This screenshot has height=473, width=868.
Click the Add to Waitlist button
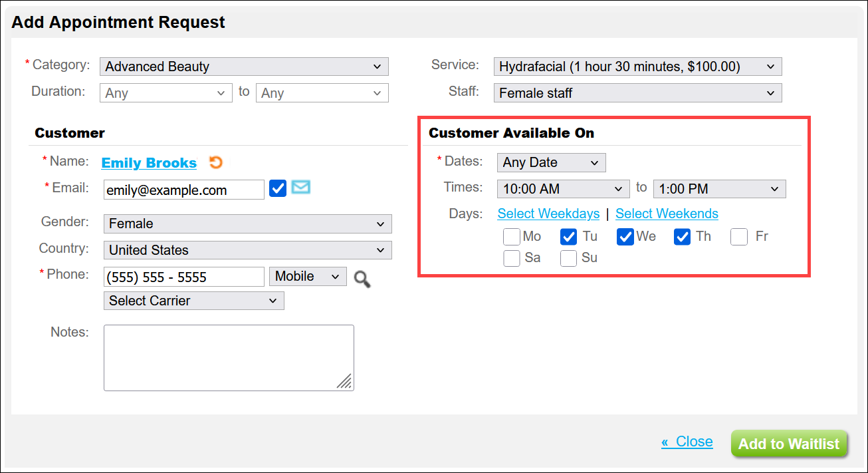[x=789, y=444]
